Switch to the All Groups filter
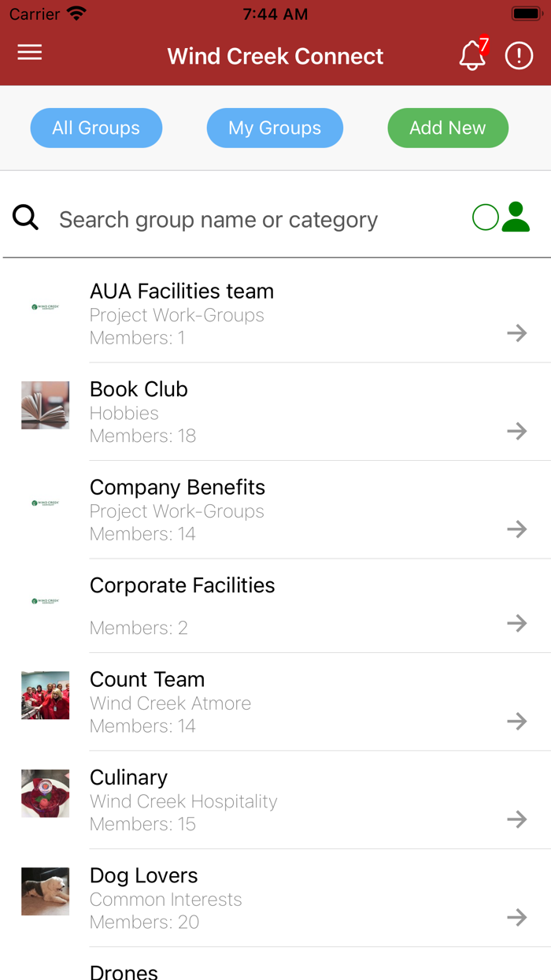The height and width of the screenshot is (980, 551). pos(96,128)
